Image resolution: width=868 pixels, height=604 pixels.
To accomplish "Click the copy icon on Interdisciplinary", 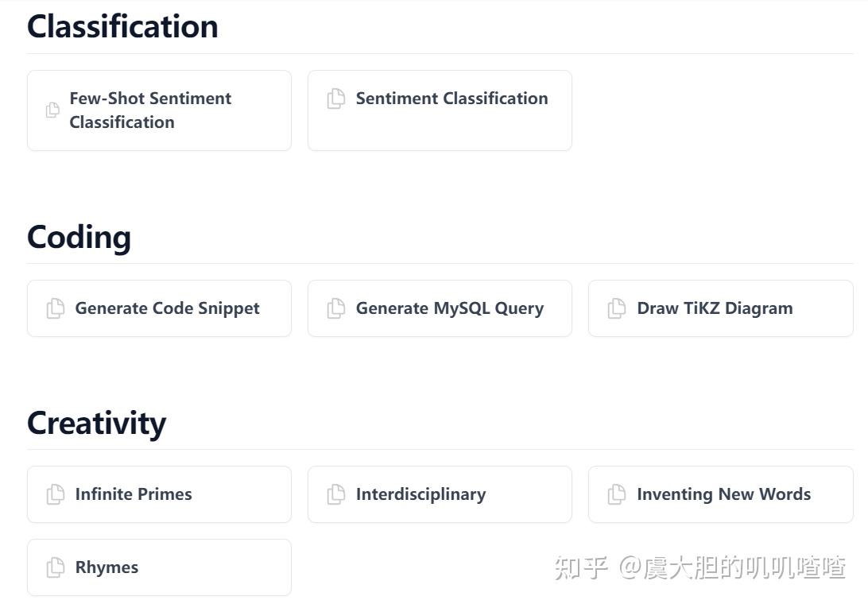I will [x=335, y=494].
